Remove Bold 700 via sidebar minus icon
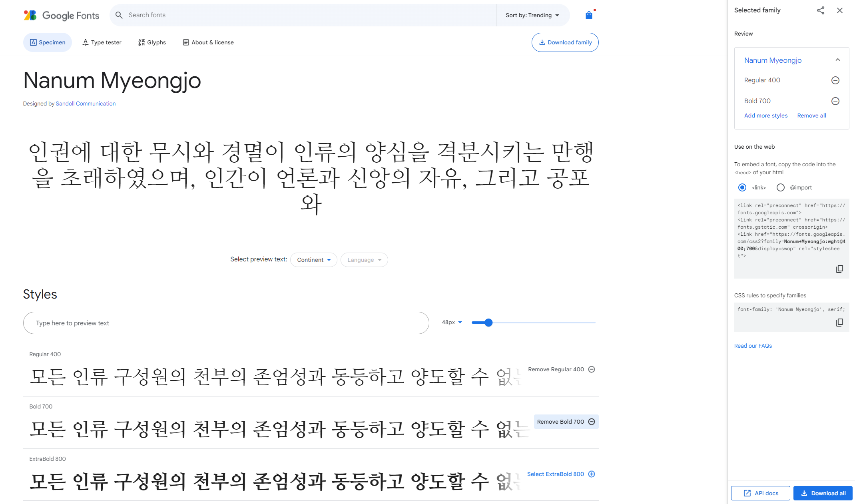 click(835, 101)
